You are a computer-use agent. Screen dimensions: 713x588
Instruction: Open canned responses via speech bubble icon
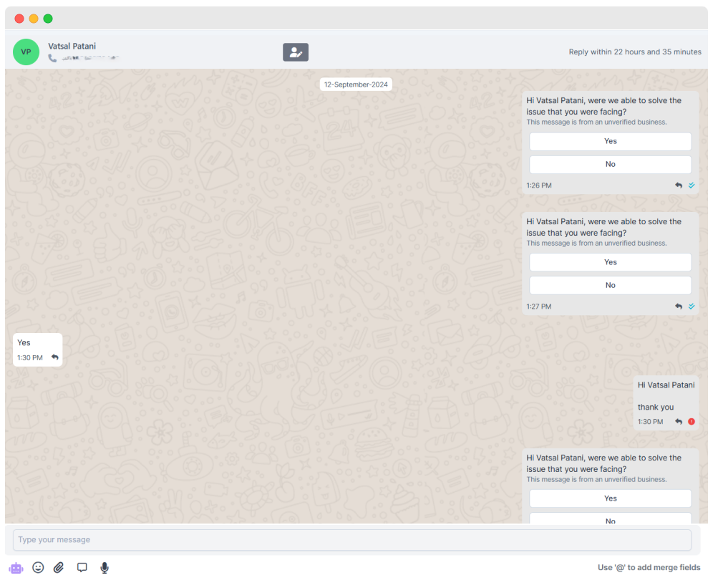pos(82,567)
